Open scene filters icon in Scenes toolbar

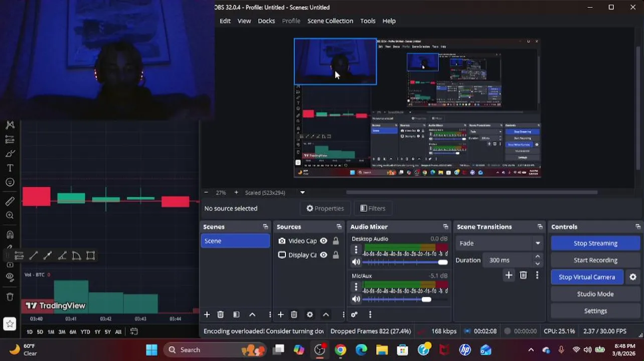pyautogui.click(x=236, y=314)
